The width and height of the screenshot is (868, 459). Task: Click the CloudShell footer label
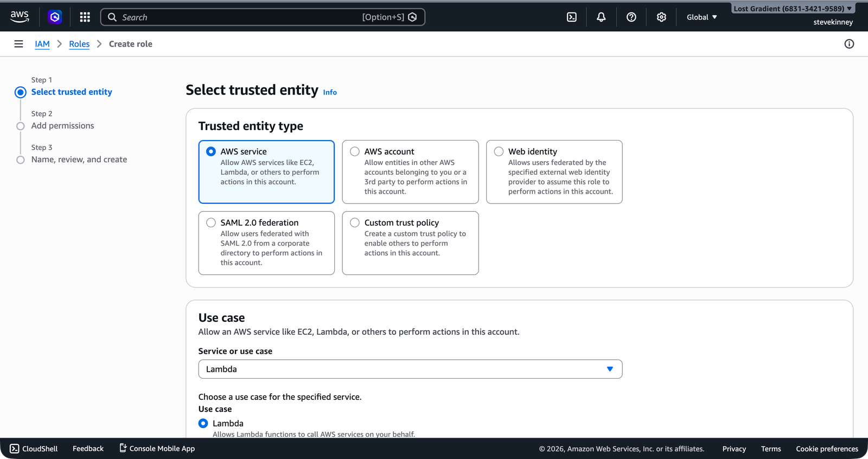click(x=40, y=449)
